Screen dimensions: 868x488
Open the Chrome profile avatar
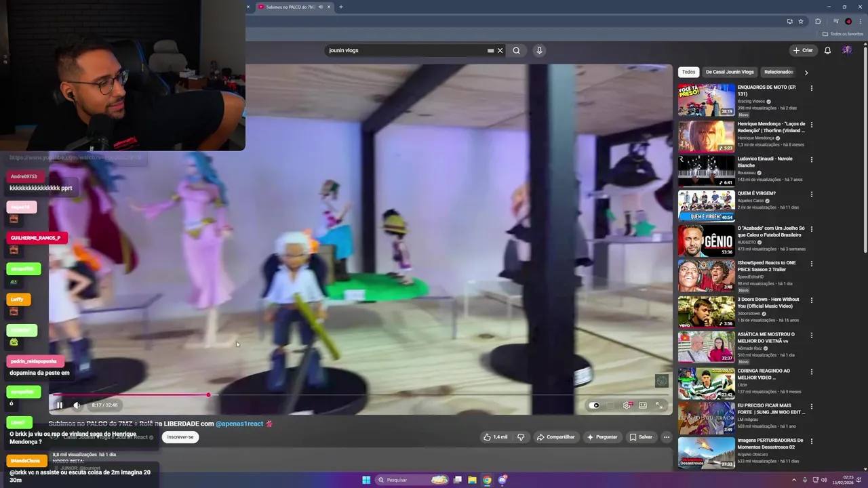pos(848,21)
